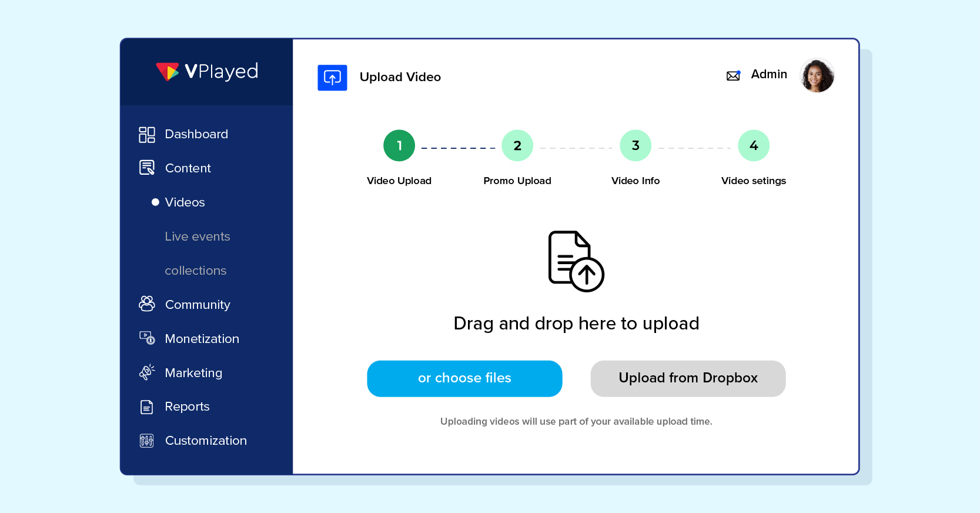Open the Admin profile avatar
Viewport: 980px width, 513px height.
[x=817, y=76]
